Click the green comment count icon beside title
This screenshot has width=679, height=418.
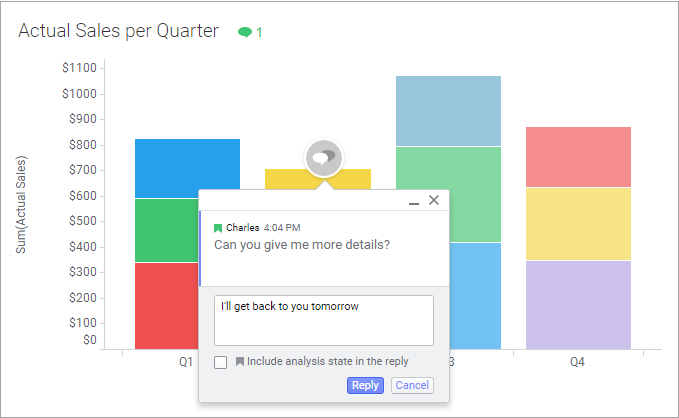(x=245, y=32)
